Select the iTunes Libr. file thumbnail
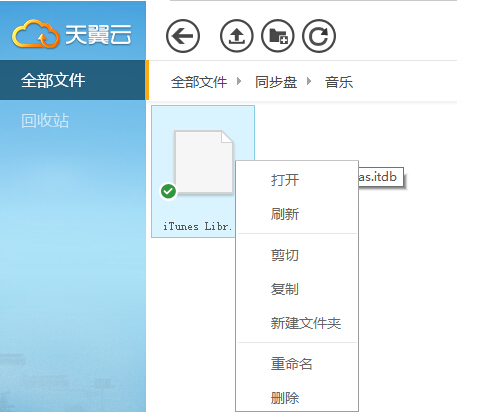480x412 pixels. (203, 171)
